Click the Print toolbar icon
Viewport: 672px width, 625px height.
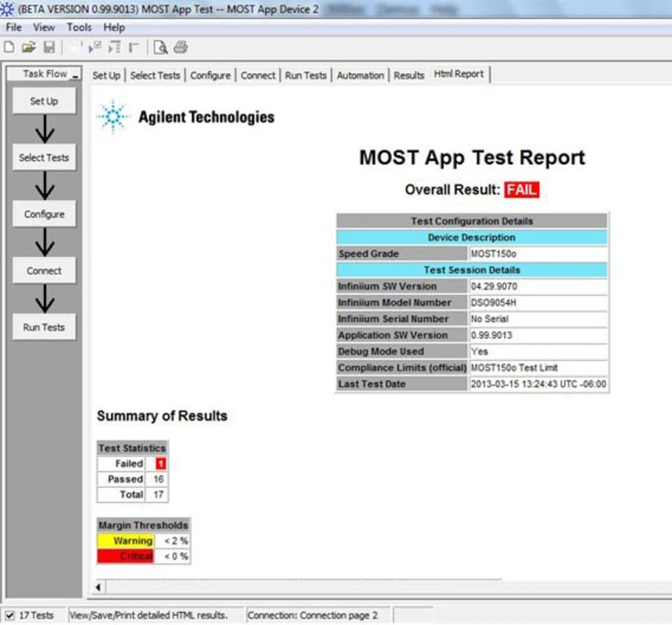coord(181,47)
